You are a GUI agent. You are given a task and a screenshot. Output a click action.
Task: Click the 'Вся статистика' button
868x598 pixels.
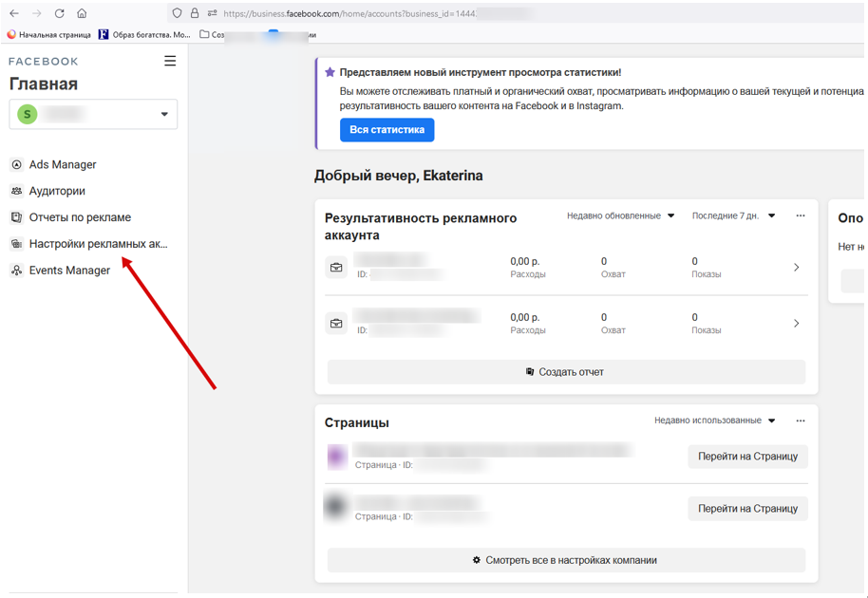tap(387, 129)
